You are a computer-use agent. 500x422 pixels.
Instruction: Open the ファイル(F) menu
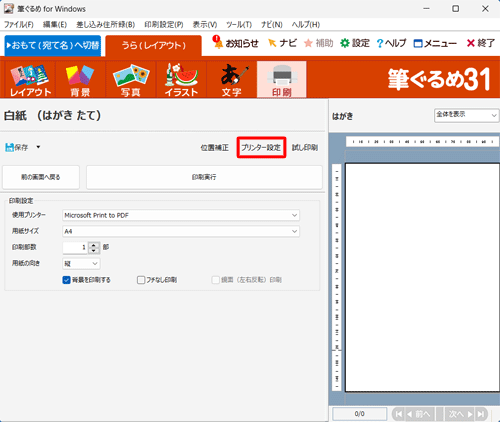click(x=19, y=25)
